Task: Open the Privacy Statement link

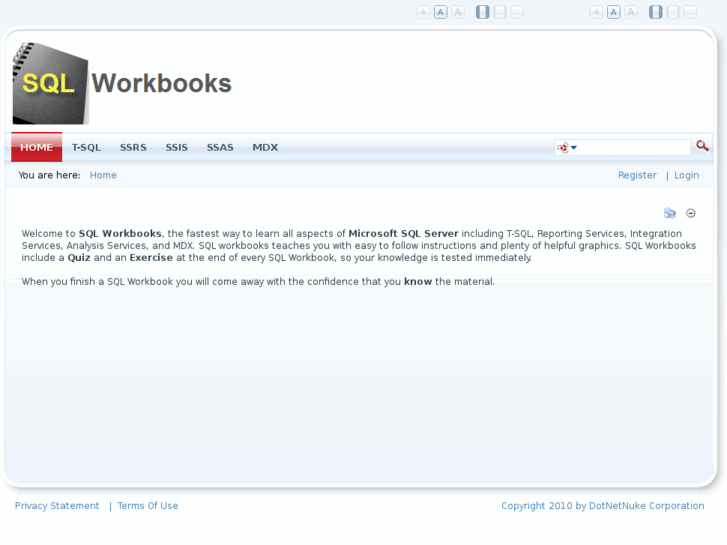Action: pos(57,506)
